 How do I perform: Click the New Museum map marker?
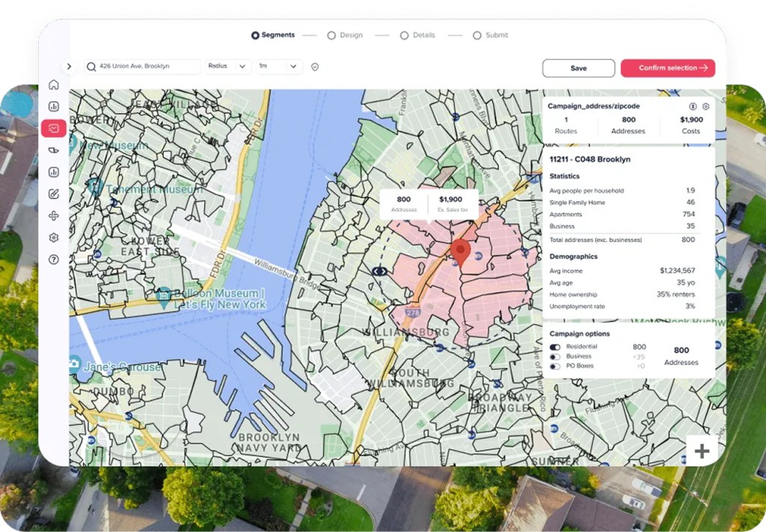click(73, 143)
